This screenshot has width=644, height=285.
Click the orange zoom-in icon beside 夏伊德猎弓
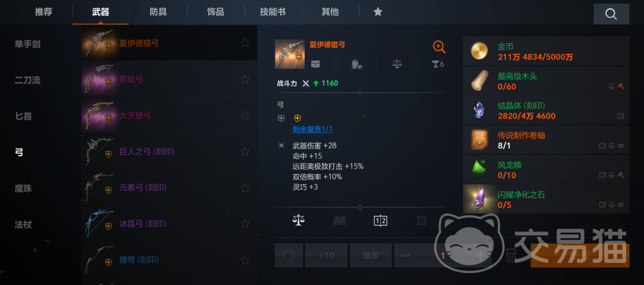(x=439, y=47)
